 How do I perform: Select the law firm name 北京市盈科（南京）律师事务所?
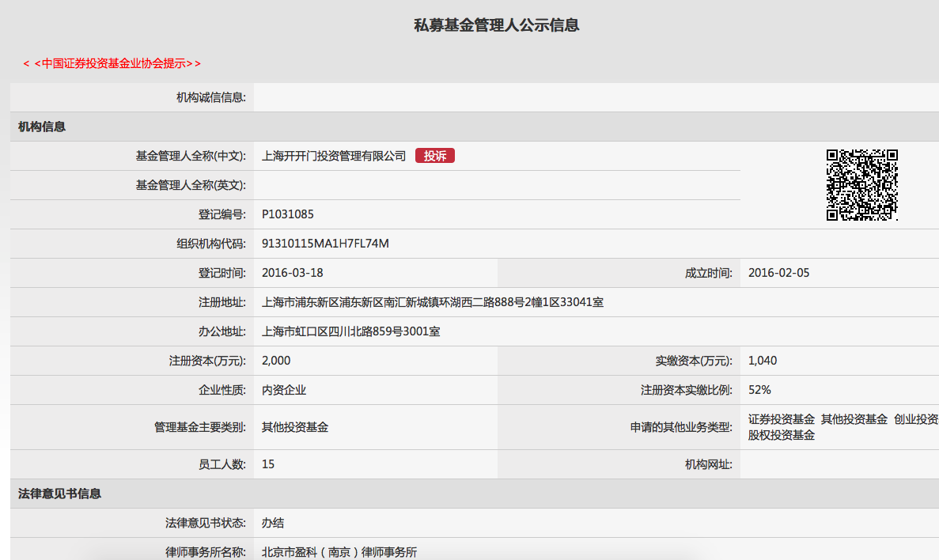point(339,552)
